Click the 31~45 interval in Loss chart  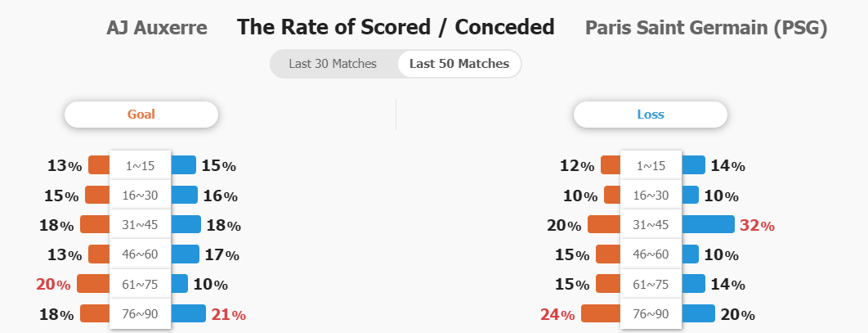click(x=651, y=224)
